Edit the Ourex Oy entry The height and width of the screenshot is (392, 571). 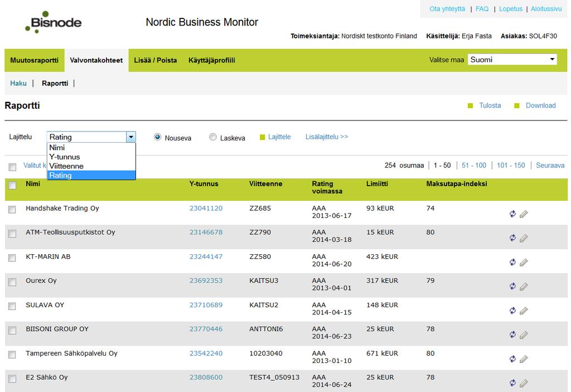click(524, 287)
